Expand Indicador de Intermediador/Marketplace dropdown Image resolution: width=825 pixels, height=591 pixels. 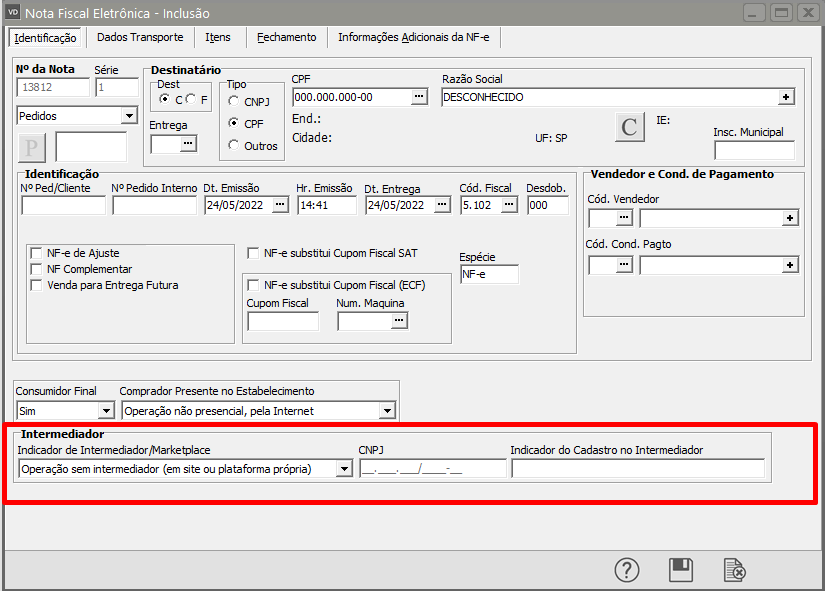tap(344, 469)
